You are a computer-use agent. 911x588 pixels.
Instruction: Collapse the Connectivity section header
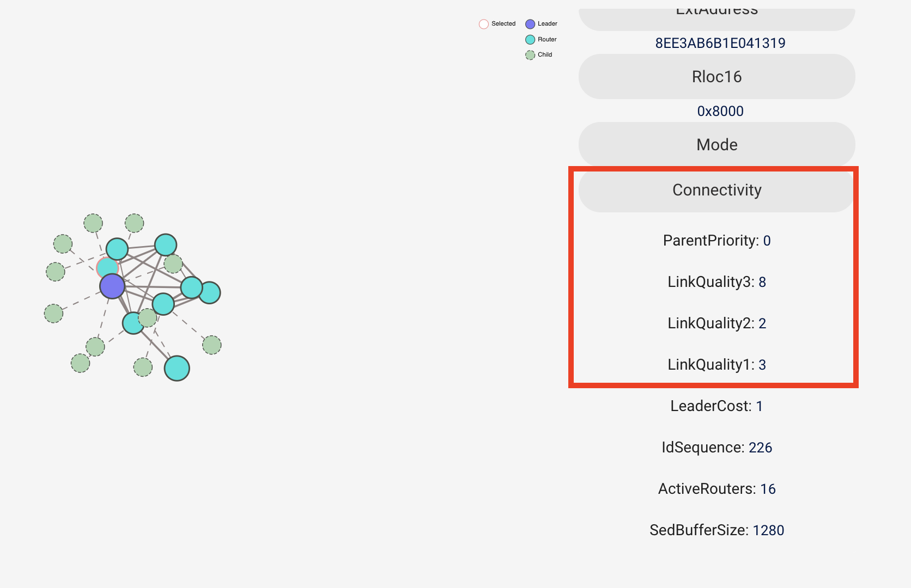point(716,190)
